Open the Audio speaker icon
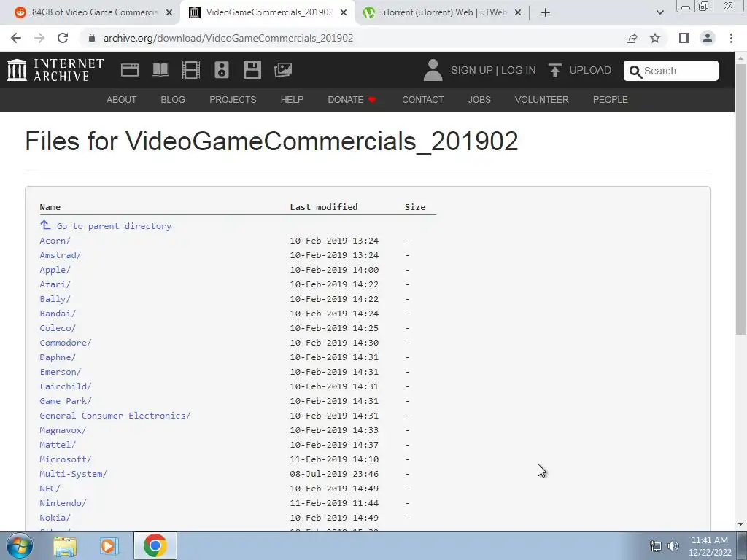Viewport: 747px width, 560px height. pos(222,70)
